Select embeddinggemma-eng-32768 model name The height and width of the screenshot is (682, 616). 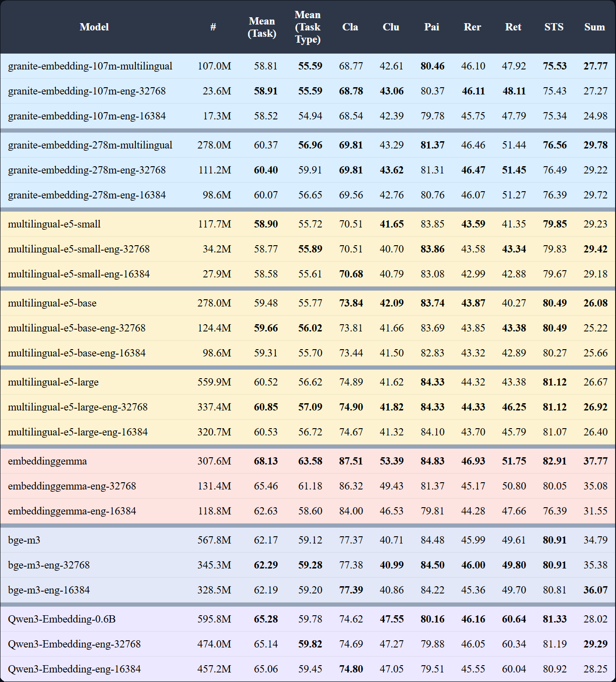tap(72, 486)
